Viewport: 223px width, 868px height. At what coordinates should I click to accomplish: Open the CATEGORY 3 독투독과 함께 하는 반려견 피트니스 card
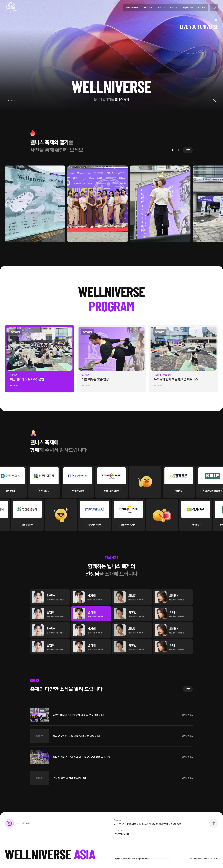click(x=183, y=358)
